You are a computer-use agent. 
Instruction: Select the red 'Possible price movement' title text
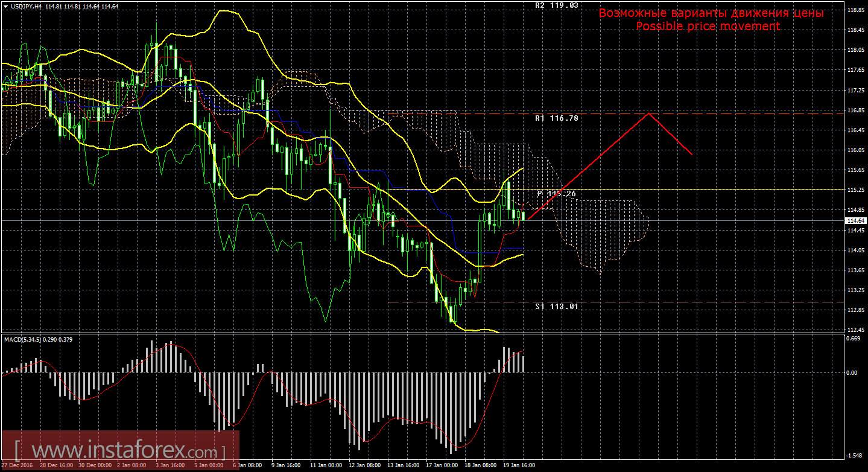708,26
